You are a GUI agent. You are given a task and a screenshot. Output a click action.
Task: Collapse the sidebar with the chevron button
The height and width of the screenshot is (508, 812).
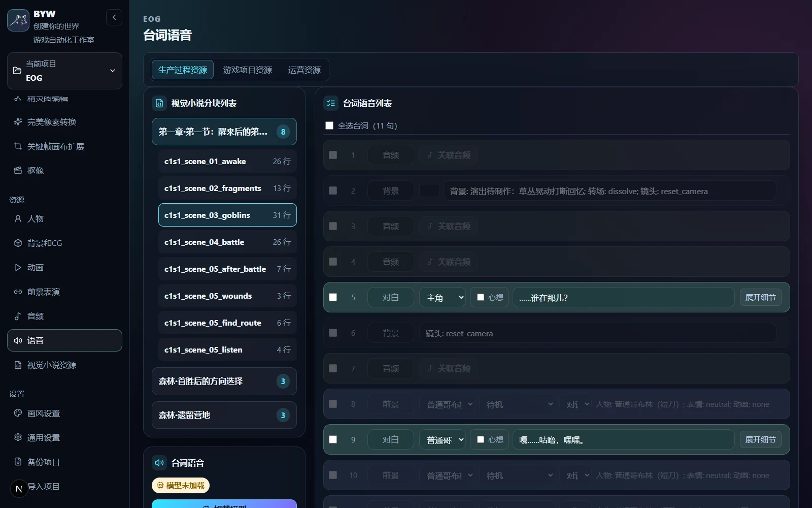(114, 17)
